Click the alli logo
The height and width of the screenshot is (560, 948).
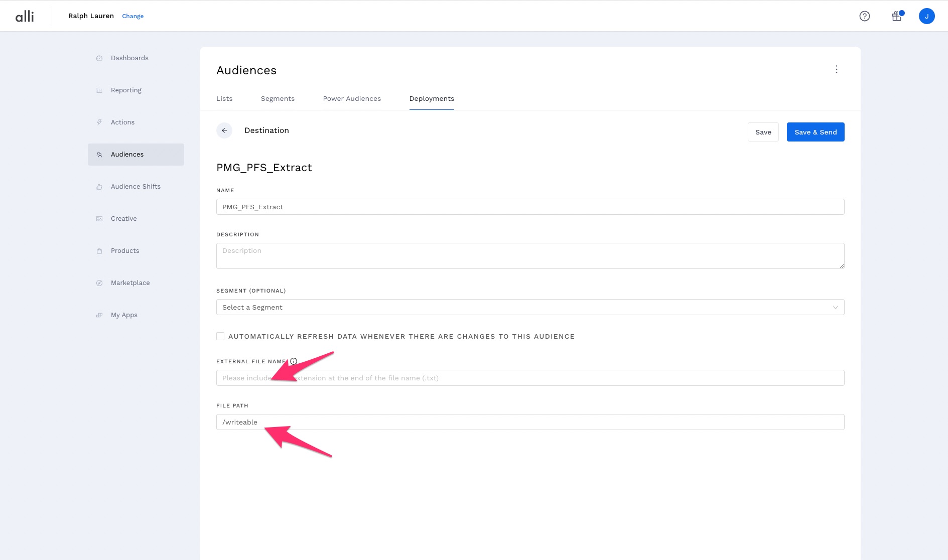25,16
